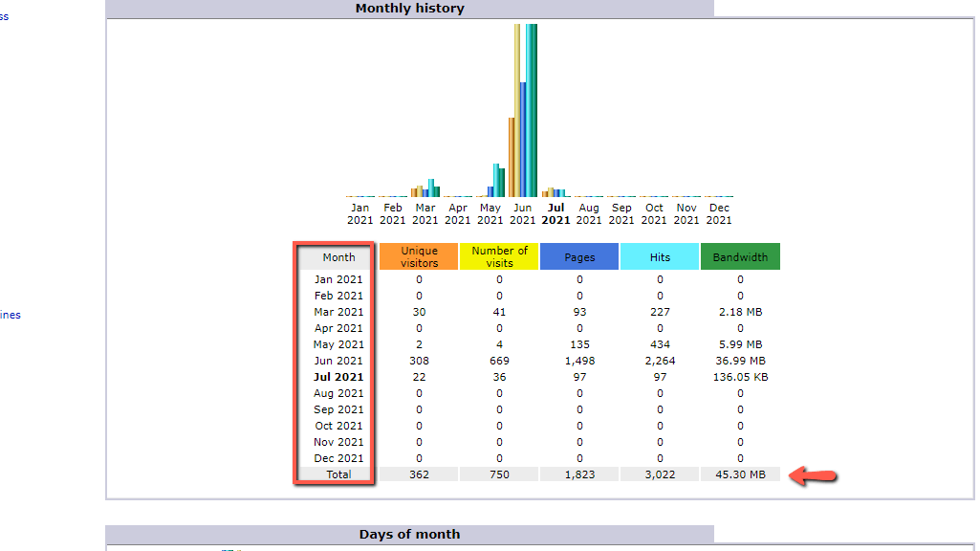The width and height of the screenshot is (980, 551).
Task: Click the red arrow pointing at totals
Action: 814,476
